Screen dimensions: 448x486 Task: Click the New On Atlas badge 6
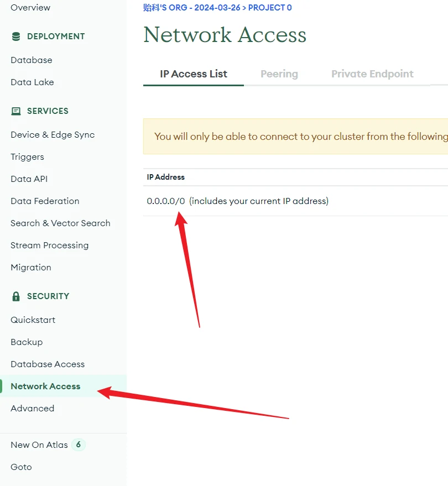point(79,445)
